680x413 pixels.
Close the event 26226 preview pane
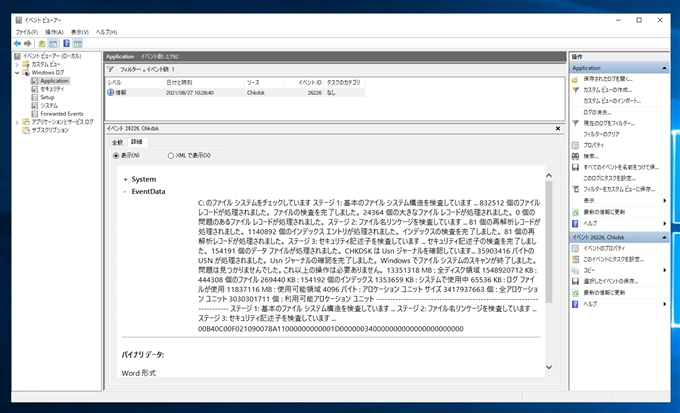coord(558,128)
